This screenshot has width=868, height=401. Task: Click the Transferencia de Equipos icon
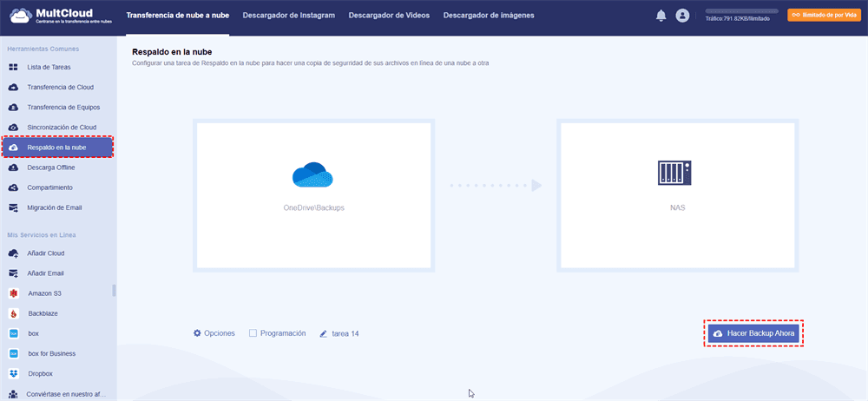pyautogui.click(x=13, y=107)
